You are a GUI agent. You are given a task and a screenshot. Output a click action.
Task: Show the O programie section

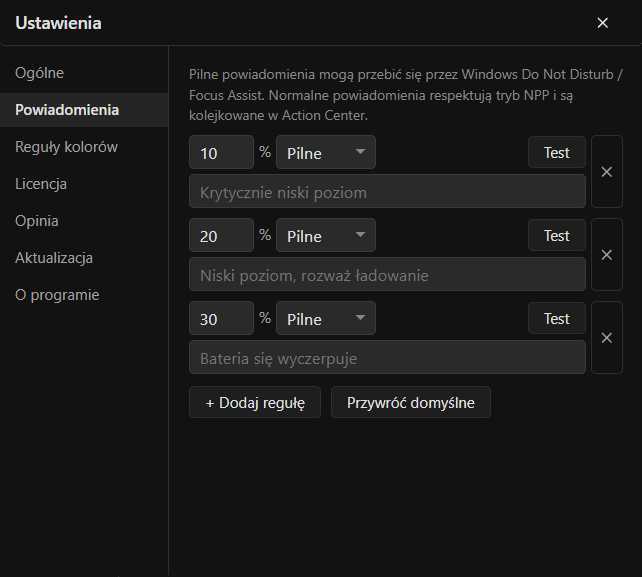84,295
